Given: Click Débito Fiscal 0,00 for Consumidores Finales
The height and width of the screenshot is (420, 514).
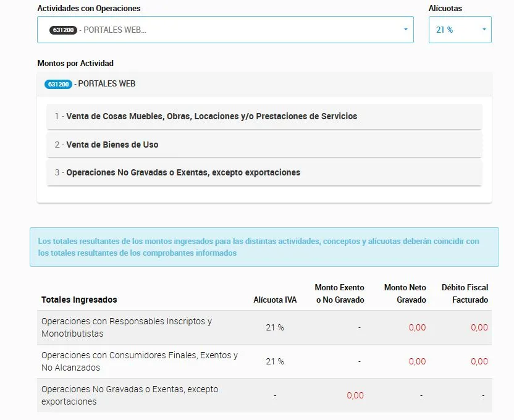Looking at the screenshot, I should [x=479, y=362].
